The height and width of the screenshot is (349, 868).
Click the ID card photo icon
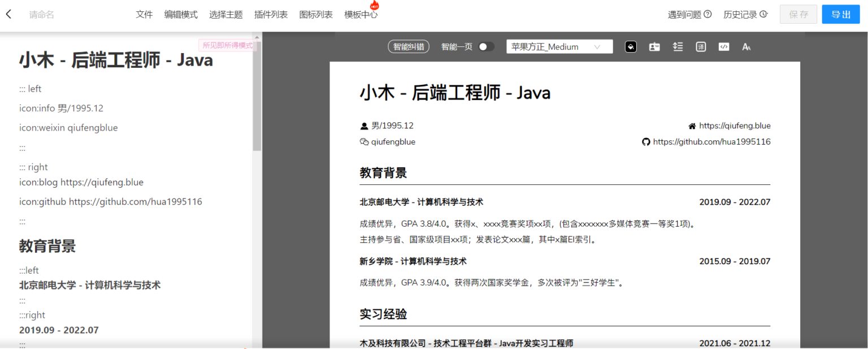point(654,47)
